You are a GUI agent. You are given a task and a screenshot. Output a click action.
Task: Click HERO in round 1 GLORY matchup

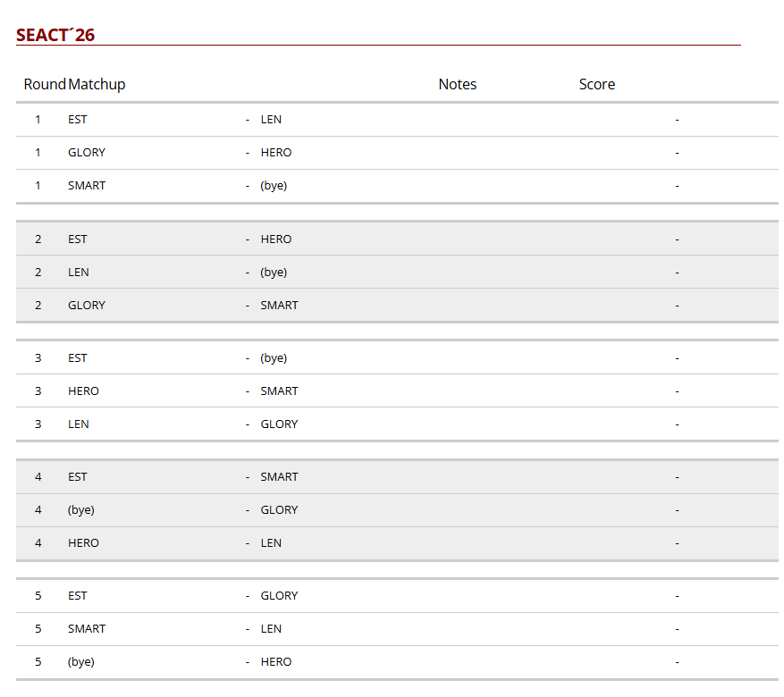coord(276,153)
